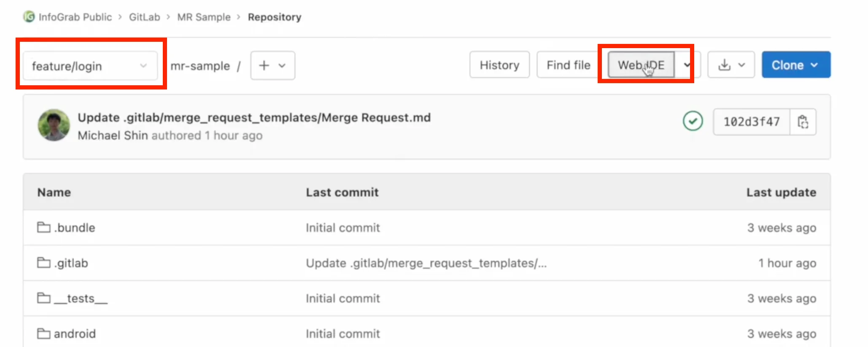Image resolution: width=868 pixels, height=347 pixels.
Task: Open the latest commit title link
Action: click(254, 117)
